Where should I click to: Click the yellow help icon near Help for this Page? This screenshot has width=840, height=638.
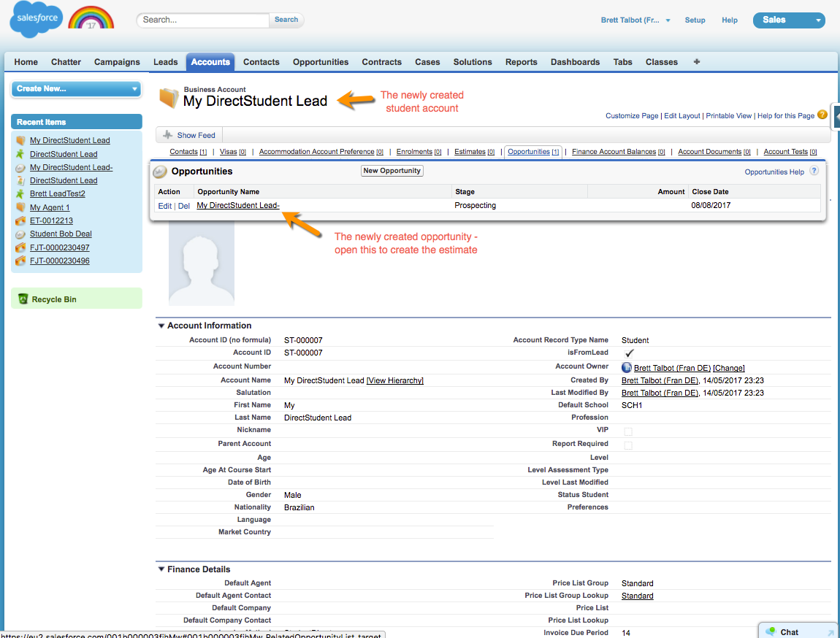822,115
